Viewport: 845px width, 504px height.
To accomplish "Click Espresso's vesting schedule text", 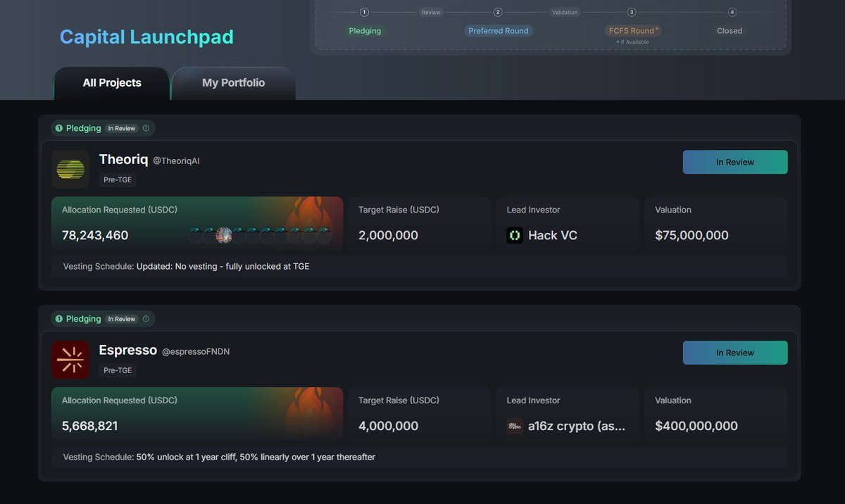I will click(x=219, y=457).
